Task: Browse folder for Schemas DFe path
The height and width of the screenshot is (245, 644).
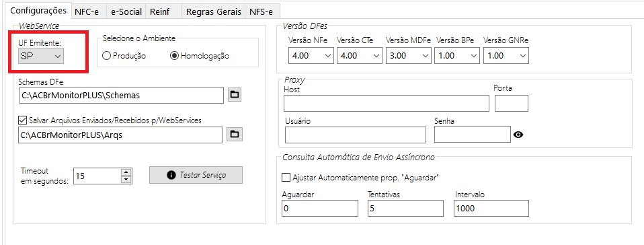Action: [x=234, y=95]
